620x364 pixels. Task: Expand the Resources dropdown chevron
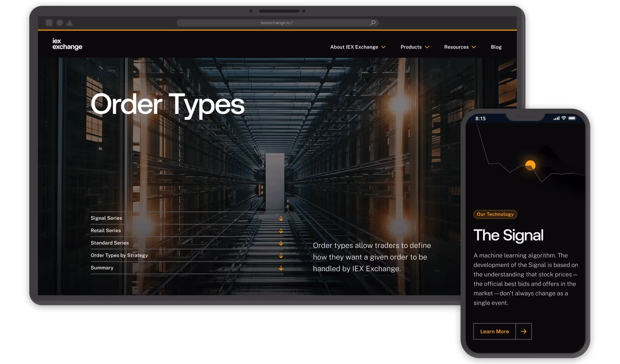473,47
